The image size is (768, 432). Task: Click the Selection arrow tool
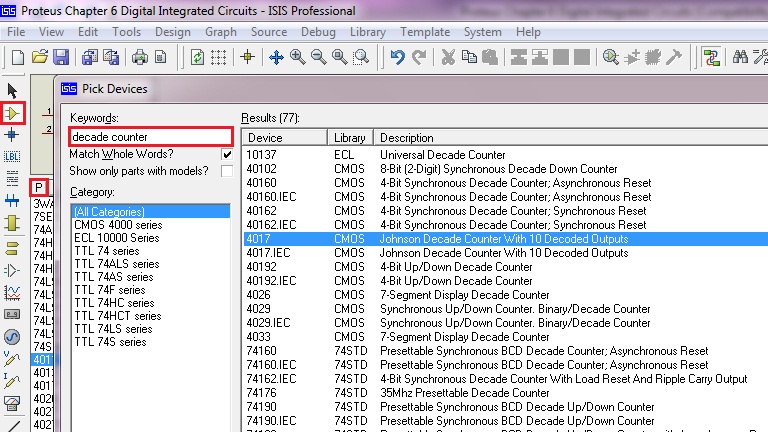click(13, 92)
